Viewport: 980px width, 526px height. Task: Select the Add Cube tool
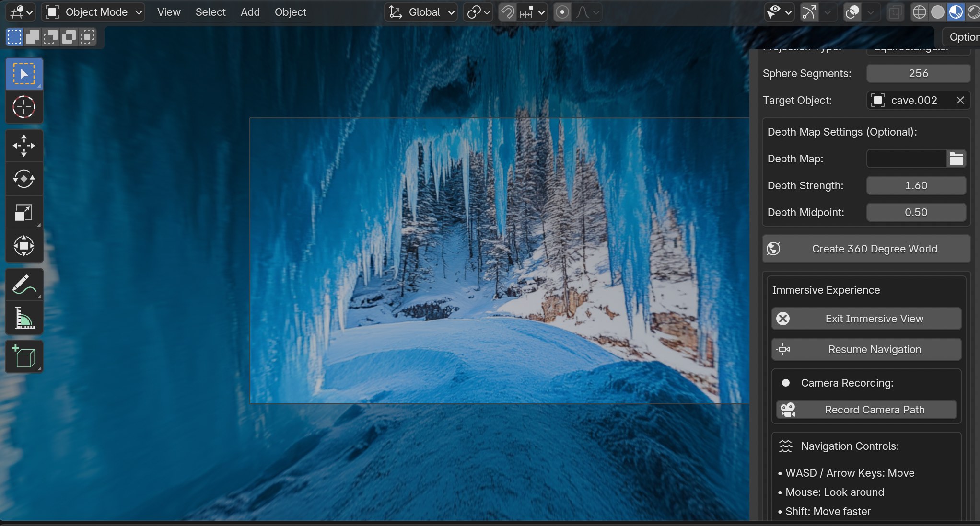[x=24, y=357]
